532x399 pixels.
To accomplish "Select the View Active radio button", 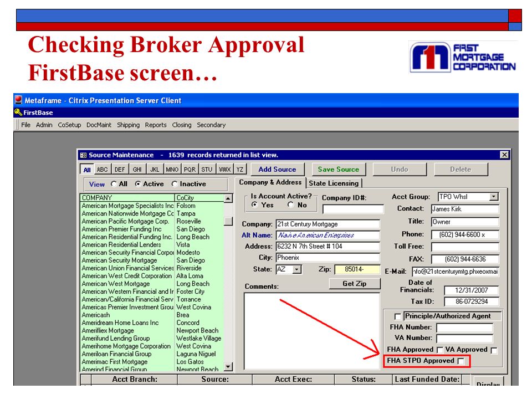I will coord(138,184).
